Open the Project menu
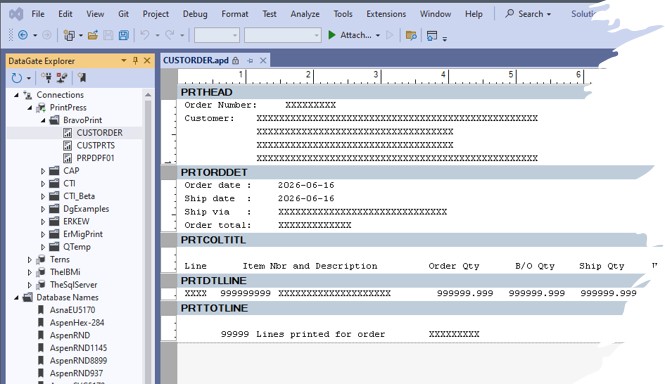This screenshot has width=665, height=384. (x=156, y=14)
